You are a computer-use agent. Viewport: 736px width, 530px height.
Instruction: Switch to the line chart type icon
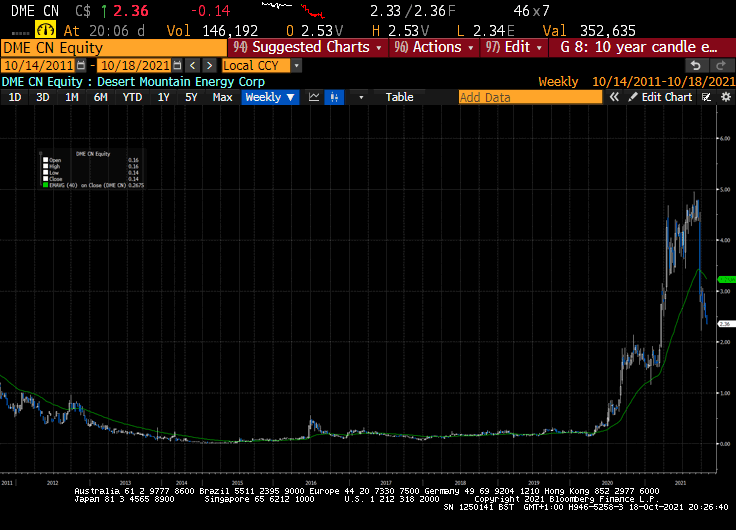pyautogui.click(x=314, y=97)
